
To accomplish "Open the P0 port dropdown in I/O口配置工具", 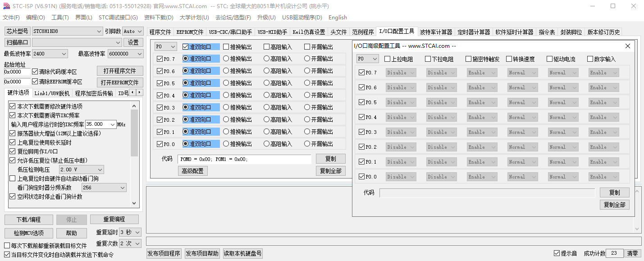I will 165,46.
